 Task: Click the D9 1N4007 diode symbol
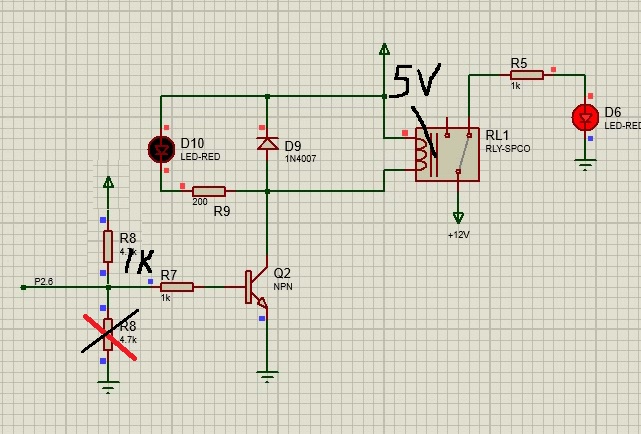267,143
